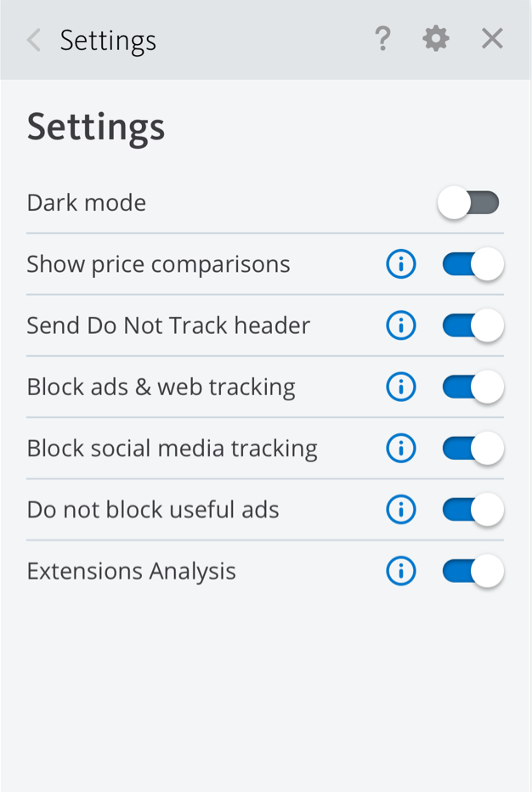Image resolution: width=532 pixels, height=792 pixels.
Task: Open info for Do not block useful ads
Action: (400, 509)
